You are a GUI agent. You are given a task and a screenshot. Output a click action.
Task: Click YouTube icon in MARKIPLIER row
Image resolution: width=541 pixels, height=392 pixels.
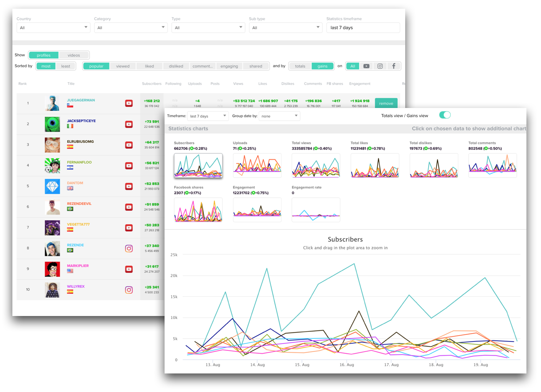point(129,269)
